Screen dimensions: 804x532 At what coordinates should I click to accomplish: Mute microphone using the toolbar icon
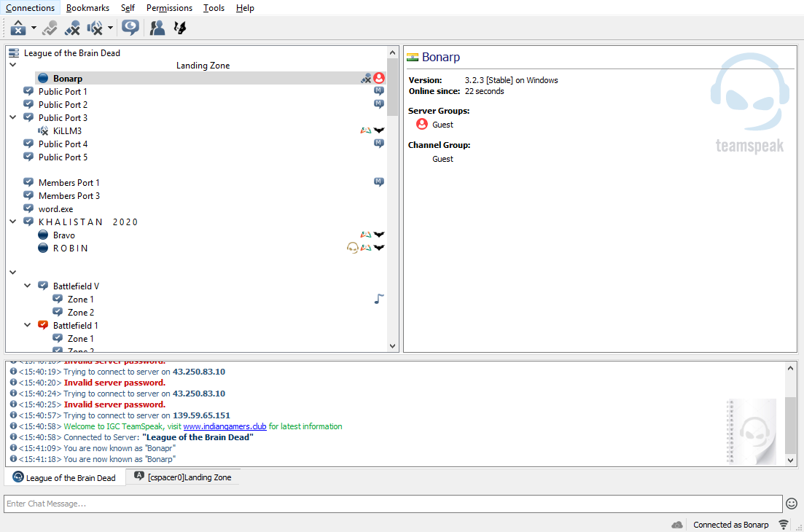tap(72, 28)
